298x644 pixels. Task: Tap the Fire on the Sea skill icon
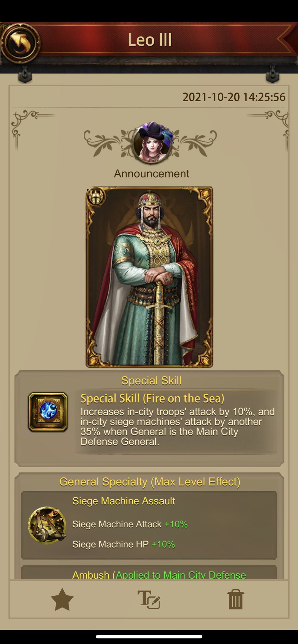point(48,412)
